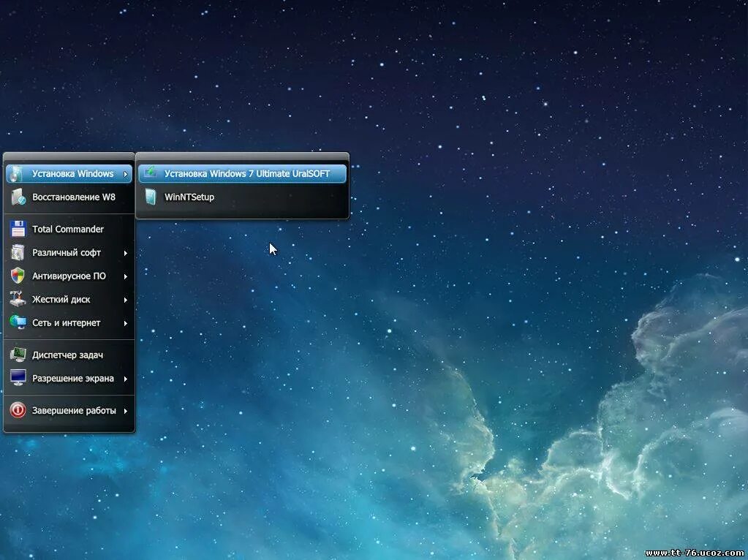Launch Total Commander from the menu
The height and width of the screenshot is (560, 748).
coord(69,229)
